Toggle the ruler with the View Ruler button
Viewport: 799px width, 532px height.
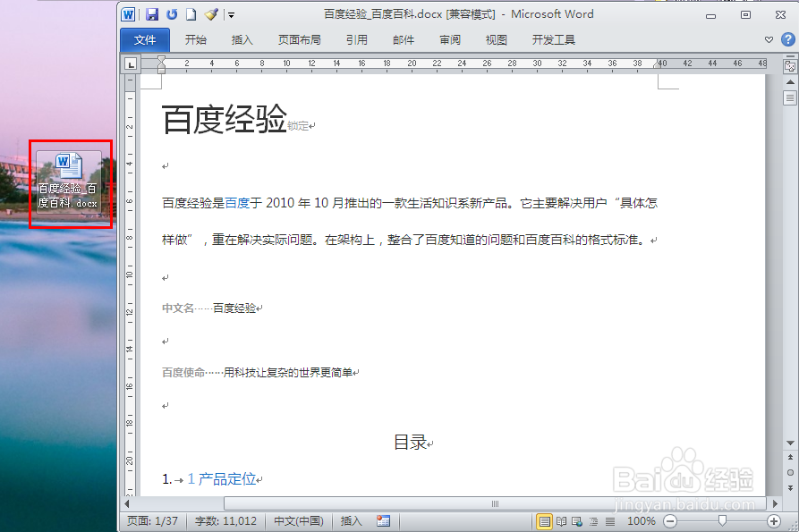coord(790,66)
